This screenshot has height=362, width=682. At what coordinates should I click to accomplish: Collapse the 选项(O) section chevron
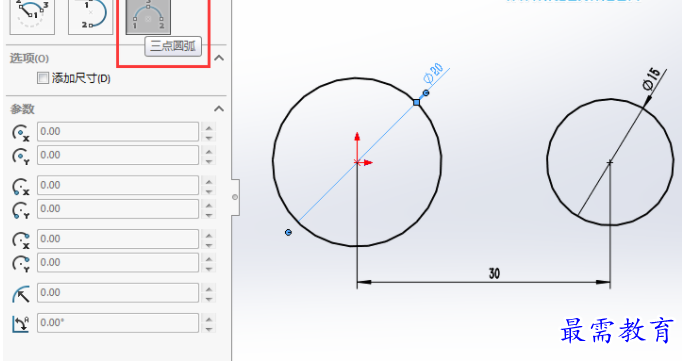click(219, 58)
